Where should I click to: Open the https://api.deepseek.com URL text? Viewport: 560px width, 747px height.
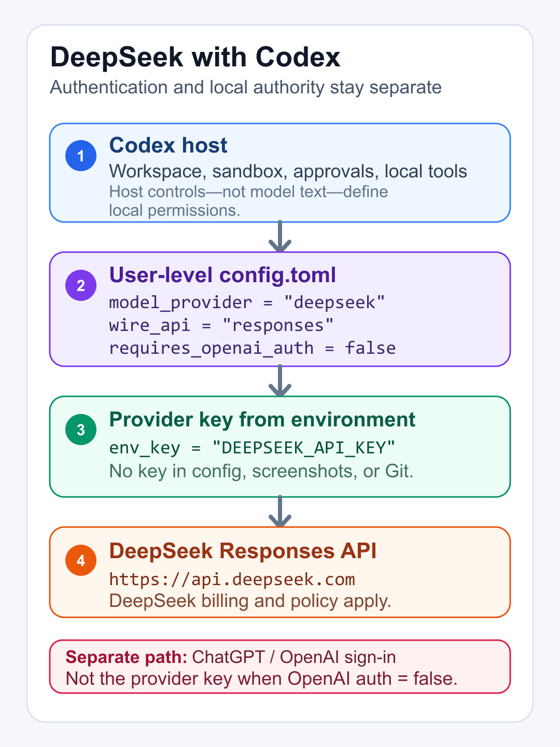[x=232, y=579]
